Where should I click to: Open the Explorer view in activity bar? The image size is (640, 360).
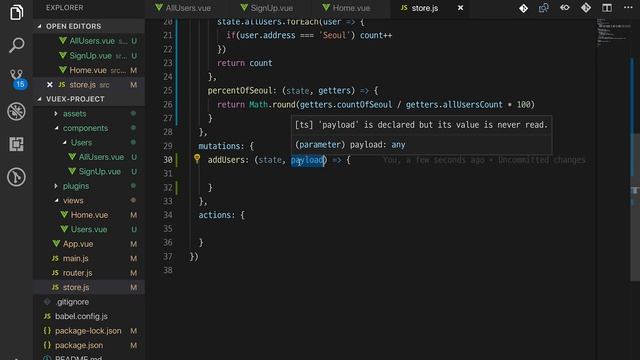click(16, 12)
